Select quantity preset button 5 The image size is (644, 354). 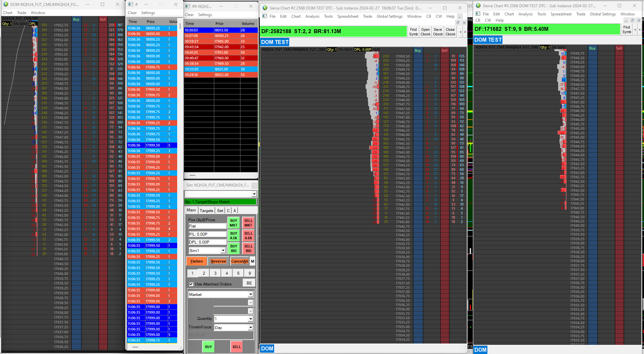point(238,273)
